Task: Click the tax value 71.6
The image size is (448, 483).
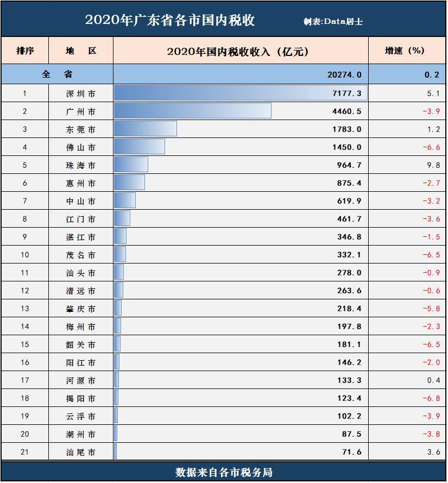Action: coord(352,452)
